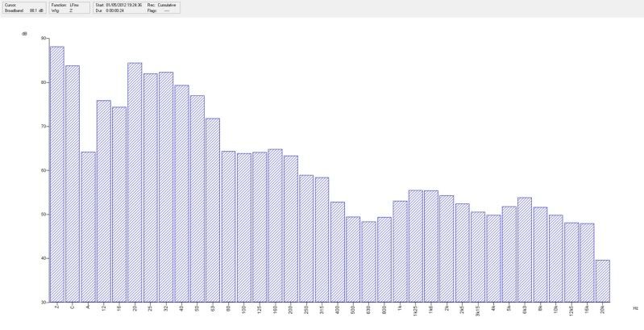The width and height of the screenshot is (644, 330).
Task: Click the 40 Hz band bar
Action: point(181,194)
